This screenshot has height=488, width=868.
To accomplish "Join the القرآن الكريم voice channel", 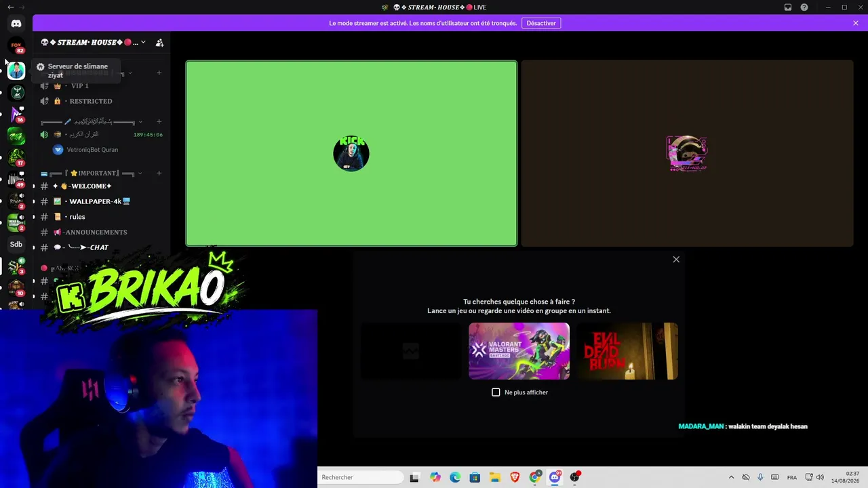I will pos(102,134).
